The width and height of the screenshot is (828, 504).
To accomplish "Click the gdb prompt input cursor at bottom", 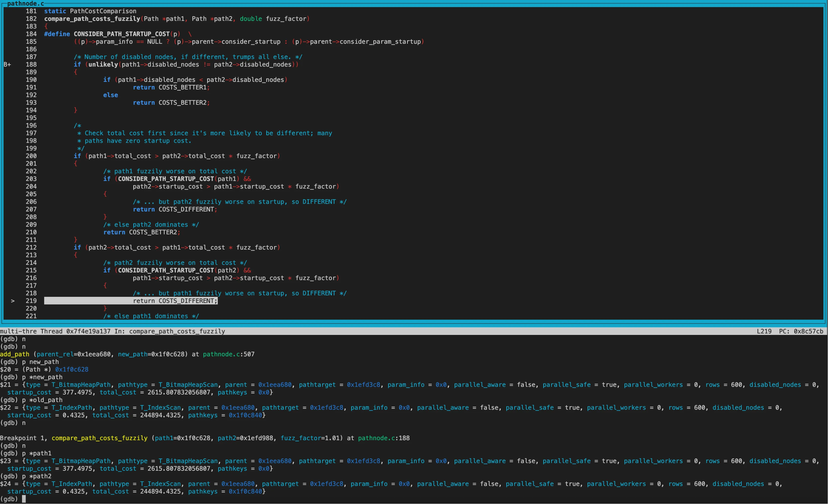I will click(x=24, y=499).
